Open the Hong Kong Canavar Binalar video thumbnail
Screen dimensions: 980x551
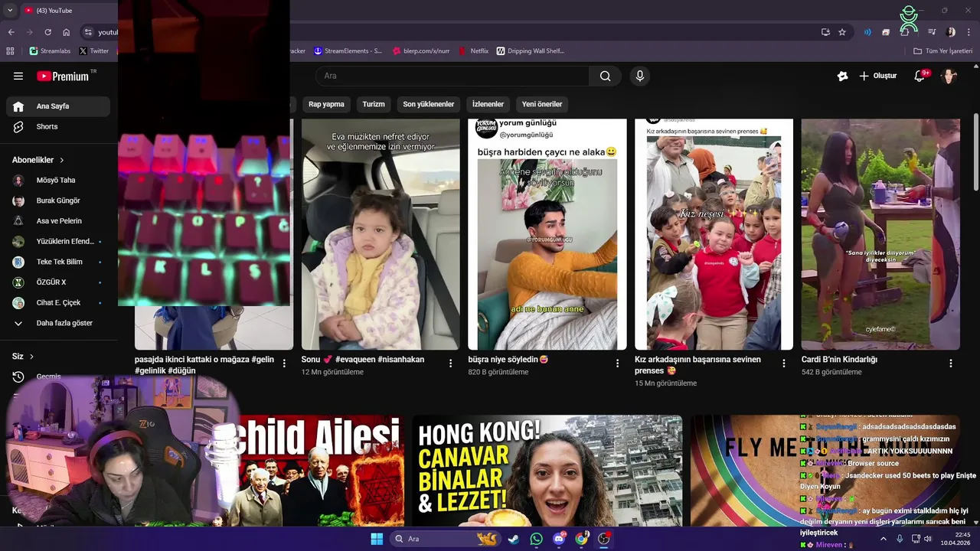547,471
